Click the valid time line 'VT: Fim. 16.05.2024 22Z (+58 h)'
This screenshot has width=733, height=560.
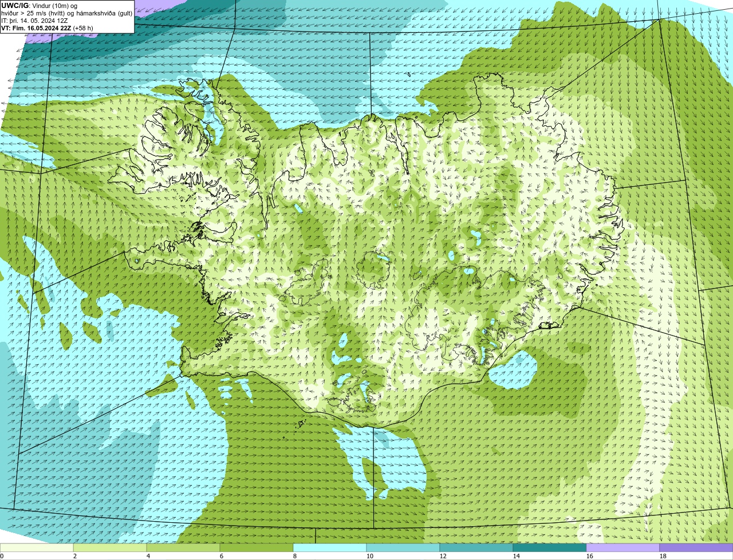pyautogui.click(x=48, y=28)
